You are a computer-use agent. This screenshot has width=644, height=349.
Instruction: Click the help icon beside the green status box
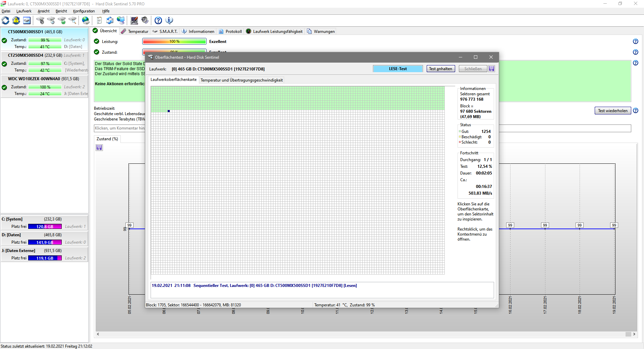click(636, 63)
